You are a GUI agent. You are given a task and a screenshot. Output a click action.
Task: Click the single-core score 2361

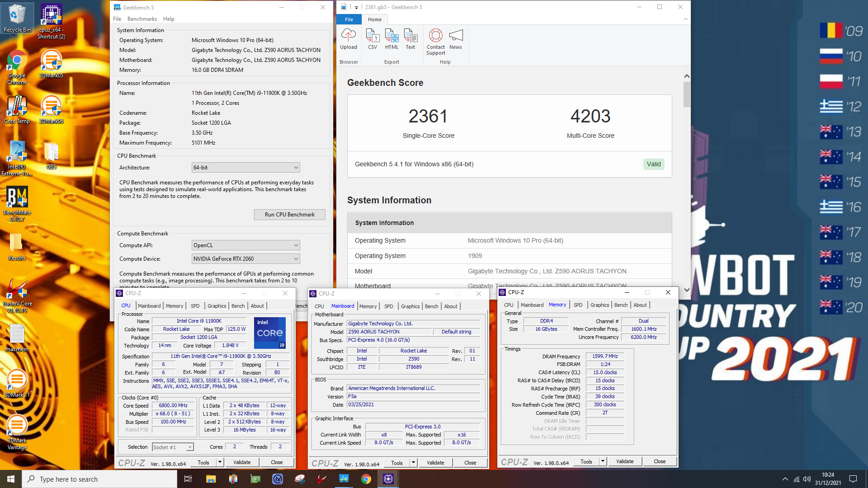(x=428, y=116)
